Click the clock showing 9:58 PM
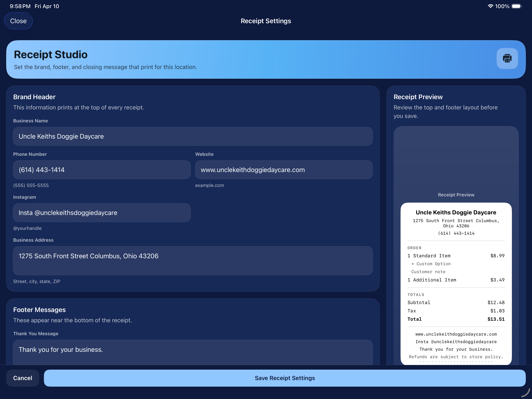The image size is (532, 399). click(x=20, y=6)
